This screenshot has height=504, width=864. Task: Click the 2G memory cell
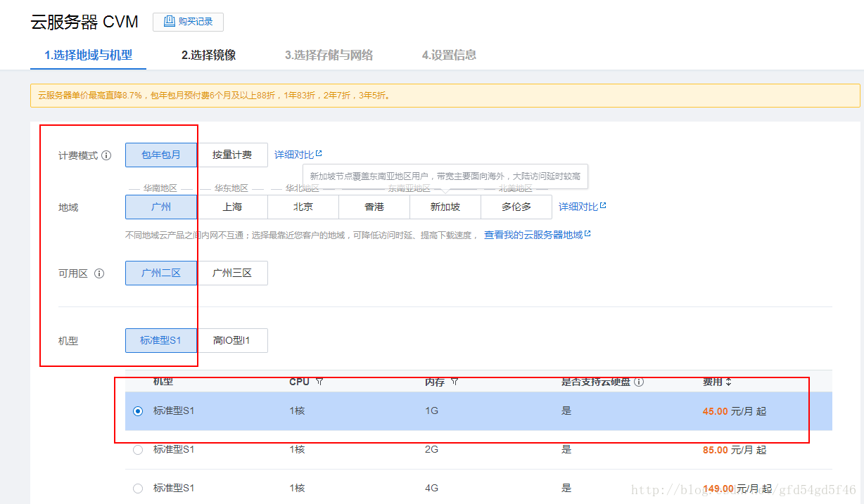tap(432, 449)
